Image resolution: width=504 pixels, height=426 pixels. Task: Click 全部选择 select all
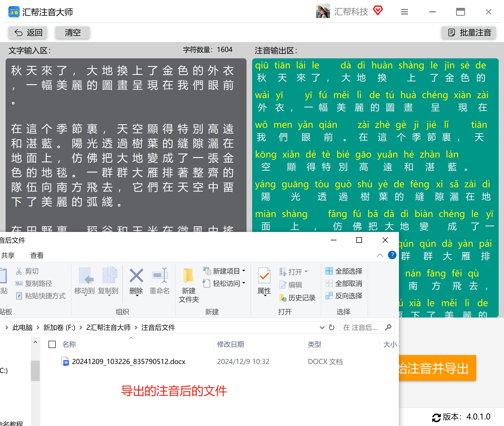[x=344, y=271]
